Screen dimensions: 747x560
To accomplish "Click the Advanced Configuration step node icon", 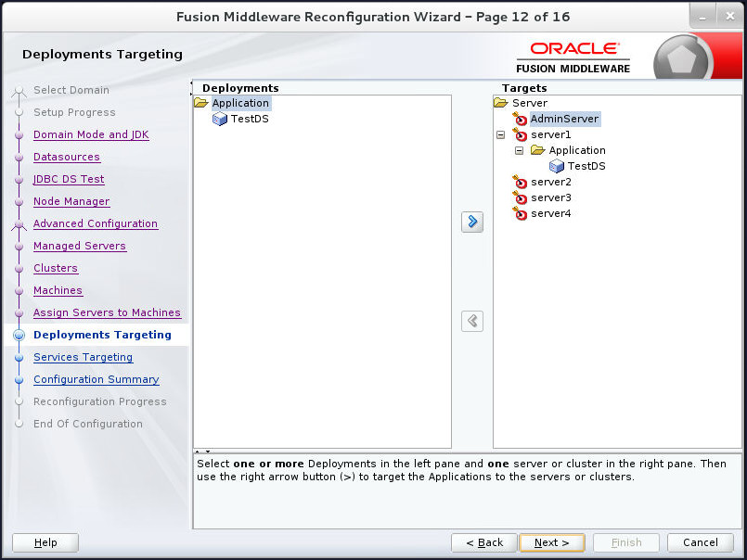I will [19, 224].
